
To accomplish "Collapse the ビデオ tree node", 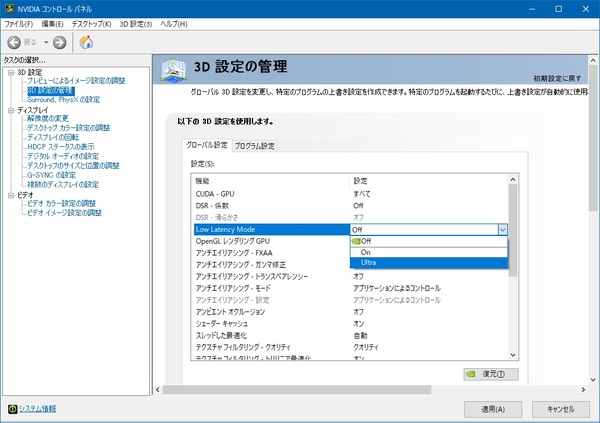I will (x=11, y=195).
